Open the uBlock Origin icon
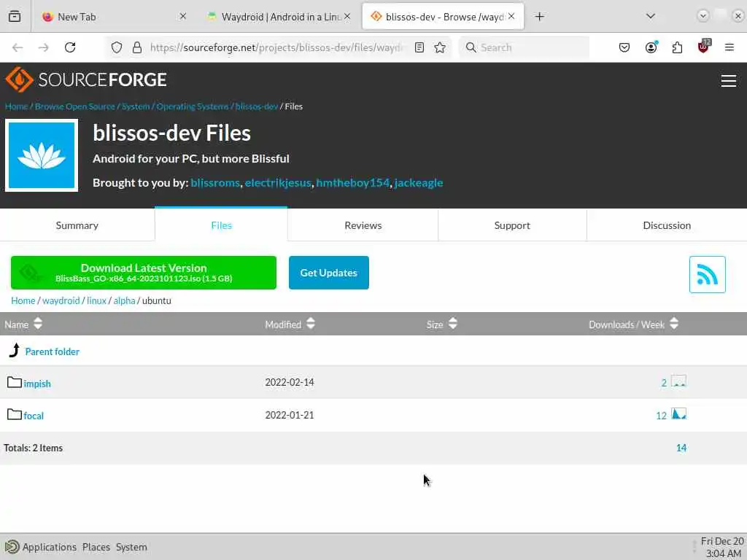 tap(704, 46)
